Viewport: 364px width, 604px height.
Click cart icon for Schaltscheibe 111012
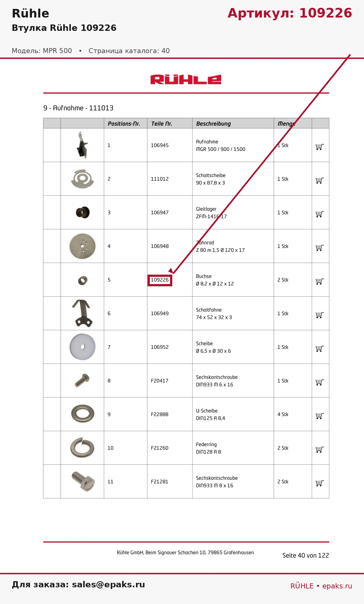[x=320, y=180]
